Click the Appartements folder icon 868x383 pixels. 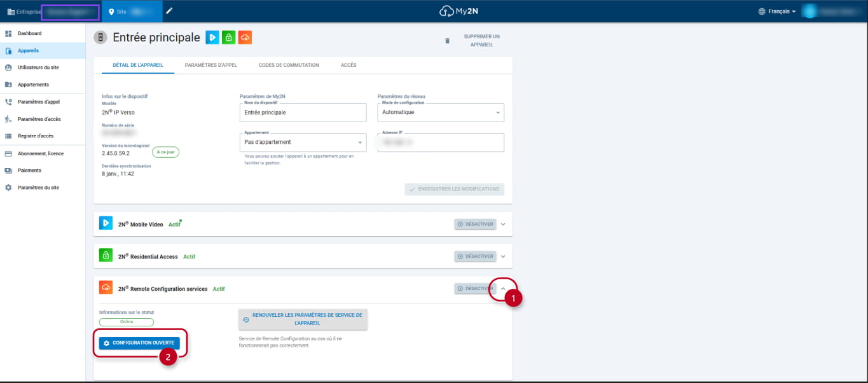(x=8, y=85)
